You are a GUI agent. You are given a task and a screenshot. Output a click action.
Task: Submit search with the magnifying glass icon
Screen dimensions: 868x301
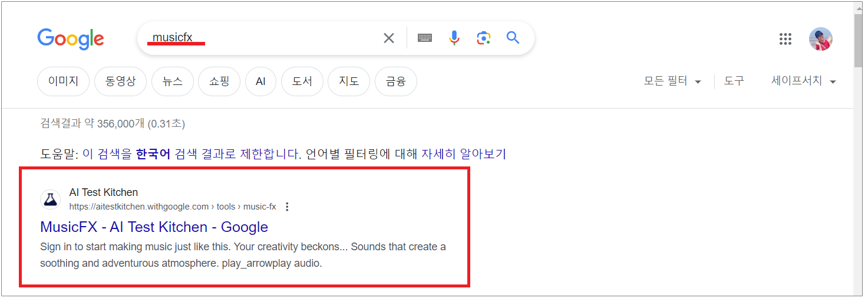[x=513, y=38]
